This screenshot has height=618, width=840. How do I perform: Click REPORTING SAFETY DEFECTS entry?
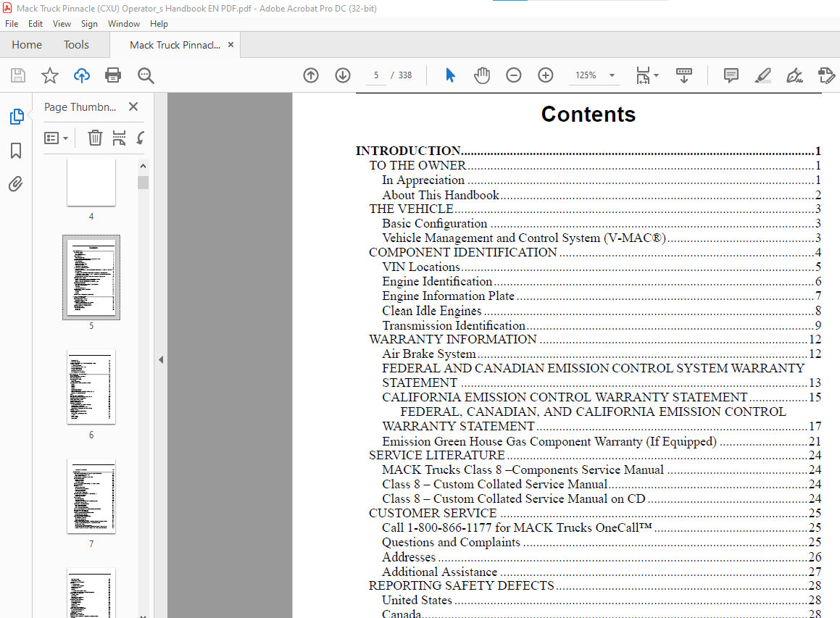[594, 585]
